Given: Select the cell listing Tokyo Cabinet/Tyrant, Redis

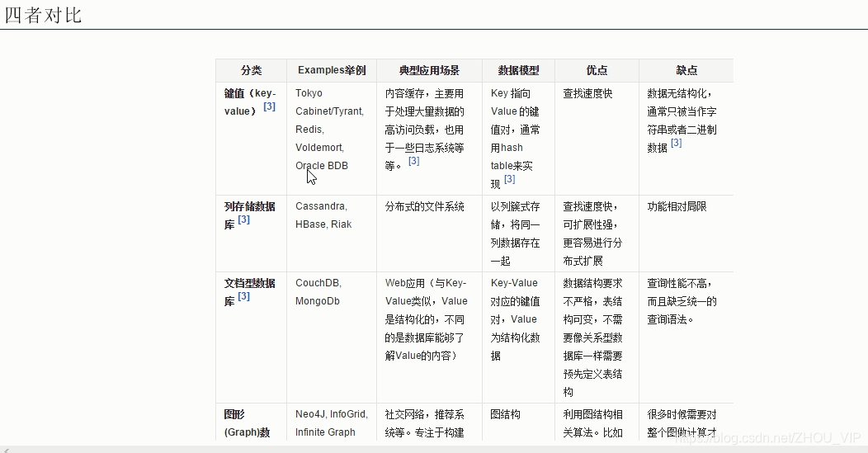Looking at the screenshot, I should coord(332,139).
